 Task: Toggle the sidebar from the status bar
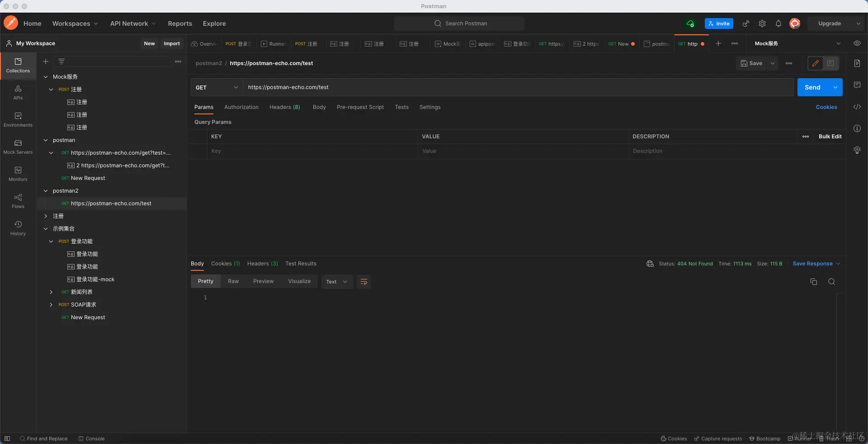coord(7,439)
